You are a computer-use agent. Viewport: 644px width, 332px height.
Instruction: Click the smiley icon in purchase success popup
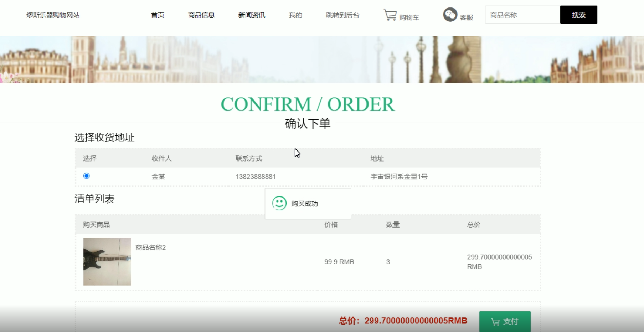[x=279, y=203]
